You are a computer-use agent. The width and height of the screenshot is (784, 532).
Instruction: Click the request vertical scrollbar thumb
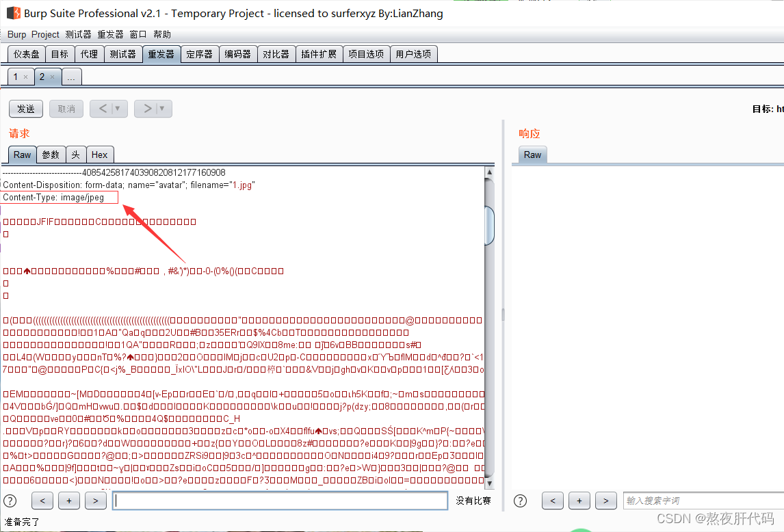[490, 226]
